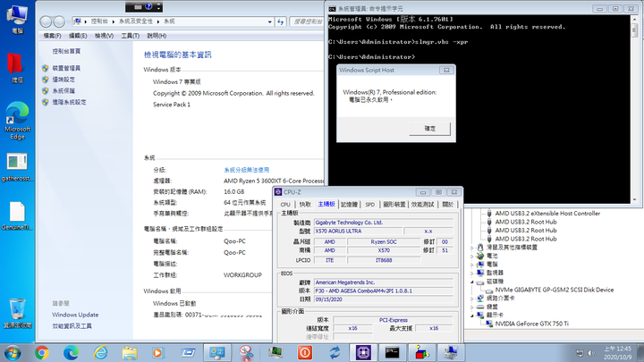
Task: Open Windows Update link in sidebar
Action: tap(75, 315)
